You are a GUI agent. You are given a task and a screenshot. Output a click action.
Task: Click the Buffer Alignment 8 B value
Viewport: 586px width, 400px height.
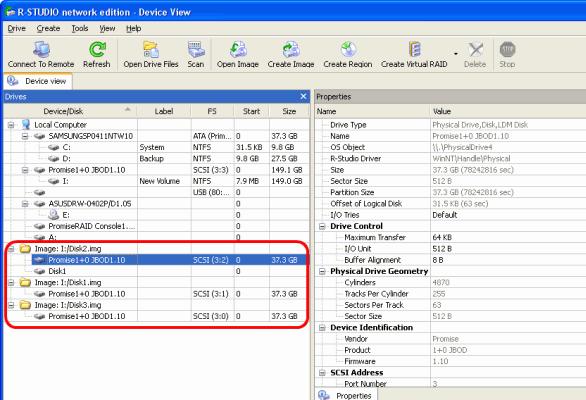(438, 260)
